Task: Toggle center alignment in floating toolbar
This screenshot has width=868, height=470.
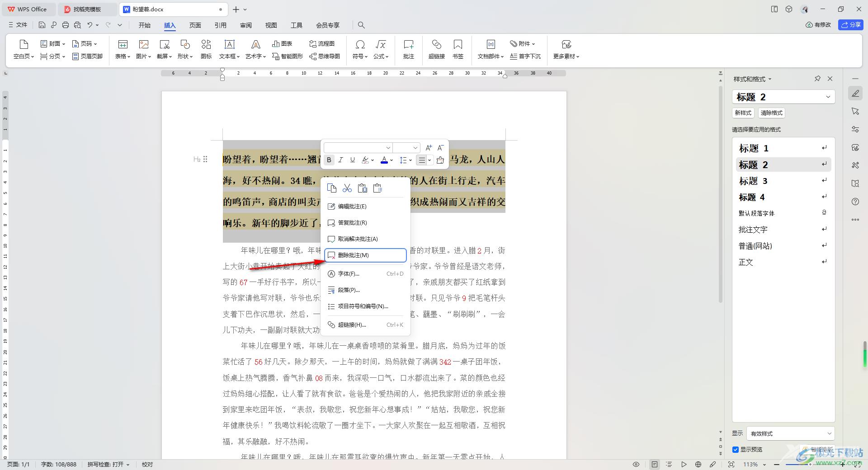Action: click(421, 160)
